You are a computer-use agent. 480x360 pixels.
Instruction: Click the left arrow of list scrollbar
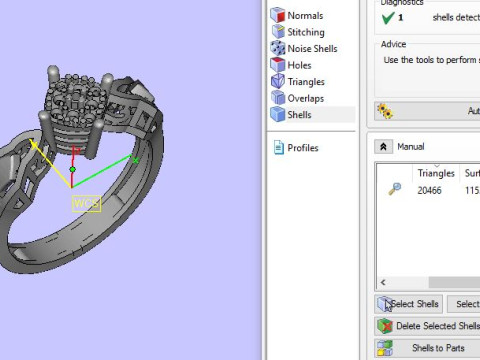383,283
